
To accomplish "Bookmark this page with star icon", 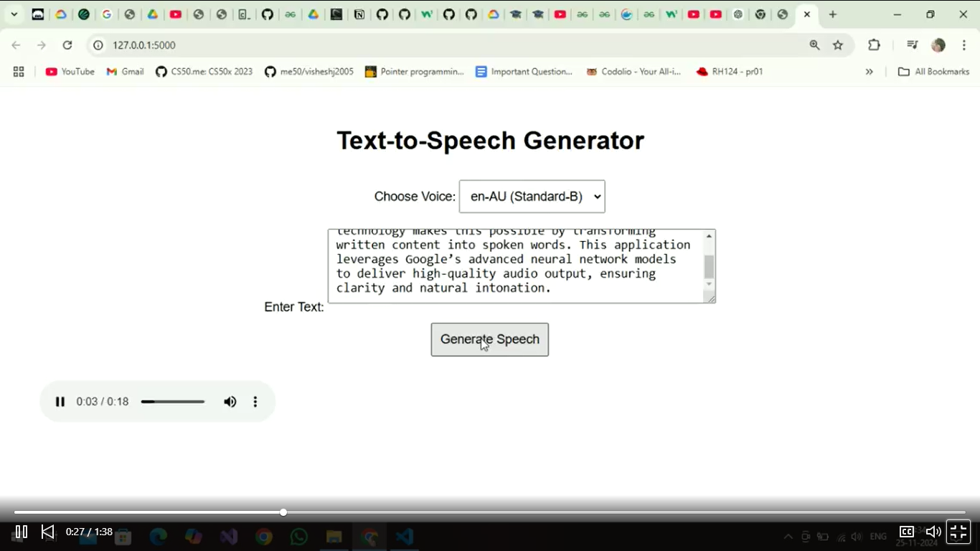I will click(x=838, y=45).
